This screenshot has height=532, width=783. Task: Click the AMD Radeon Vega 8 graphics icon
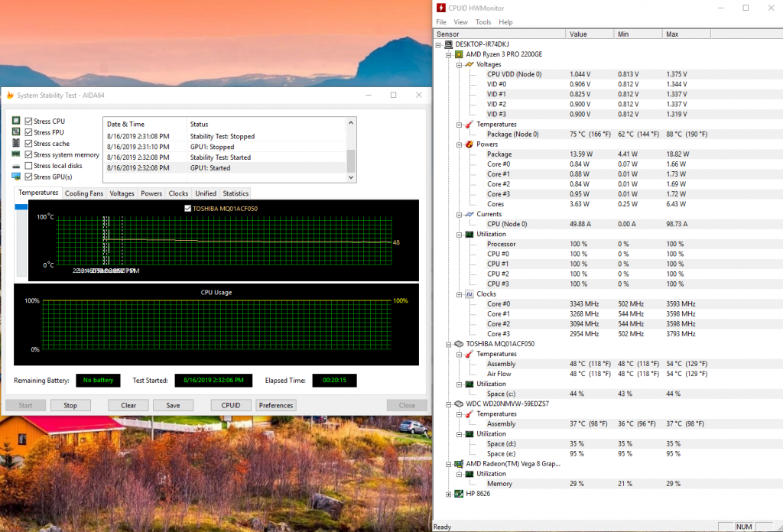tap(459, 464)
